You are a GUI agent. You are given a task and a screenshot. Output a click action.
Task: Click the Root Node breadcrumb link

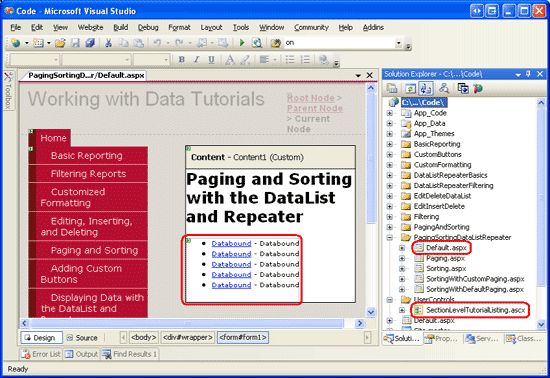[x=310, y=98]
